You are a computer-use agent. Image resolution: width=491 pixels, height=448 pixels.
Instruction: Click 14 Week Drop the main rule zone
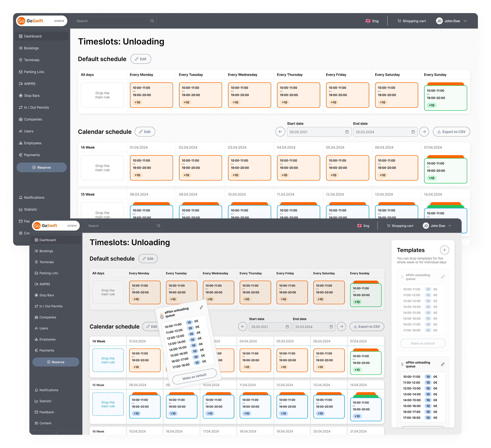point(108,360)
